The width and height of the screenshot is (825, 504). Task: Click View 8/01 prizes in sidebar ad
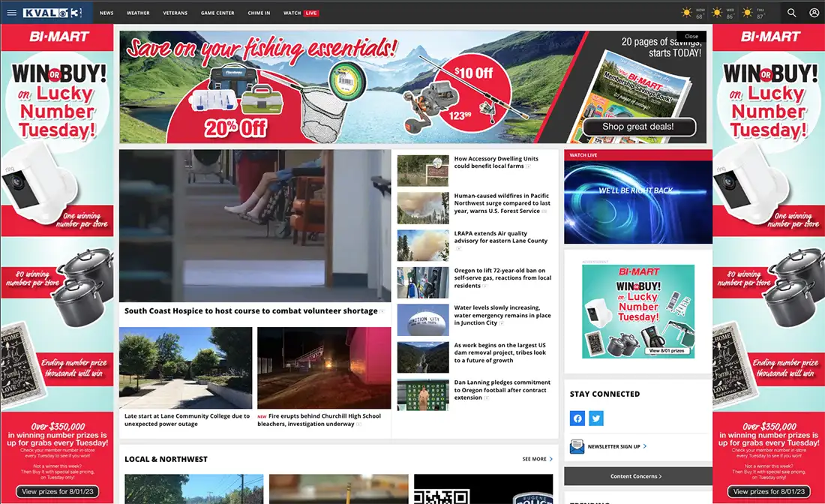point(666,350)
